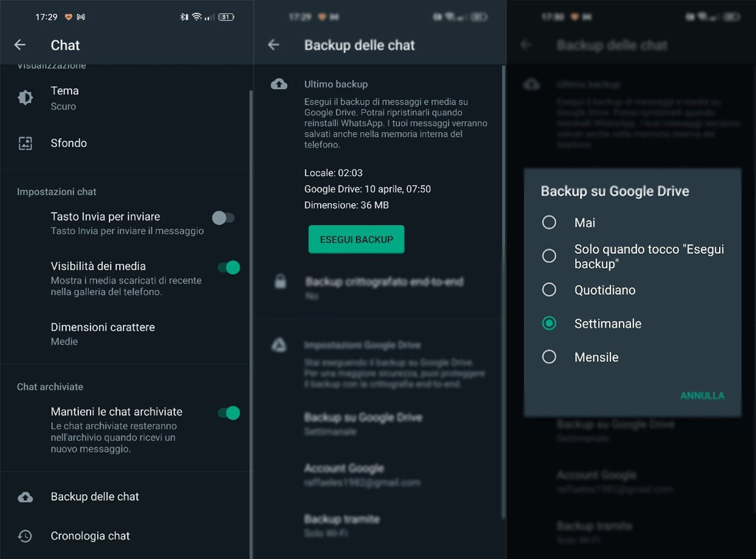Toggle Tasto Invia per inviare switch
This screenshot has width=756, height=559.
coord(223,217)
